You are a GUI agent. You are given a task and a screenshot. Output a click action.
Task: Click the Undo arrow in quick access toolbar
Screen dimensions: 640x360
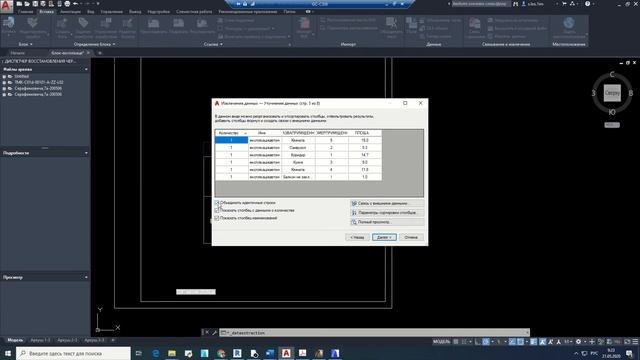click(76, 4)
